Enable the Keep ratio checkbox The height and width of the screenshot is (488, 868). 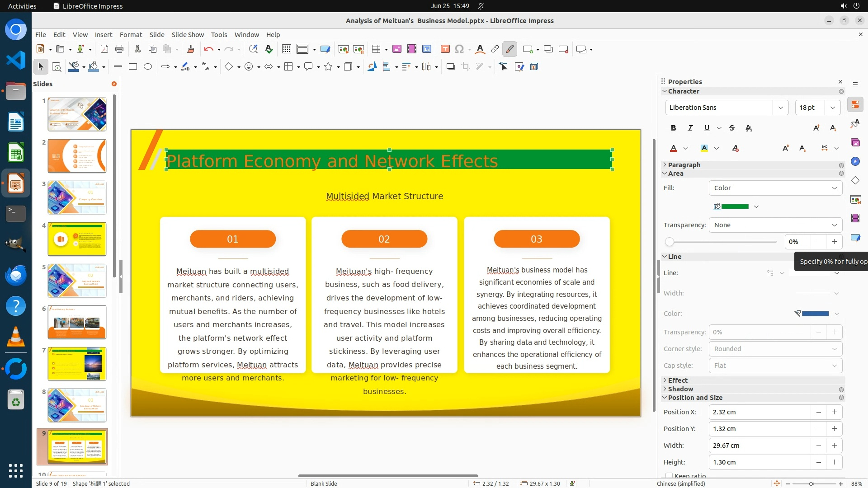pyautogui.click(x=669, y=475)
